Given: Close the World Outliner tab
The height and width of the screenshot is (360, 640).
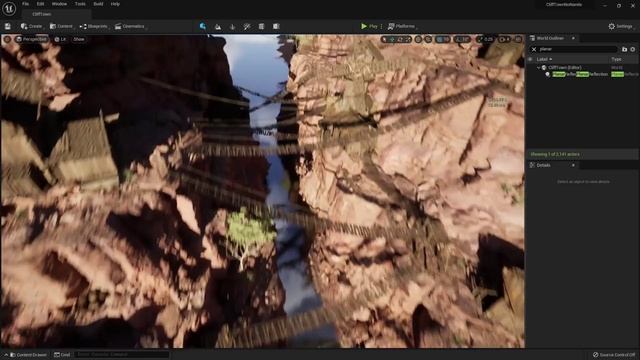Looking at the screenshot, I should [573, 38].
